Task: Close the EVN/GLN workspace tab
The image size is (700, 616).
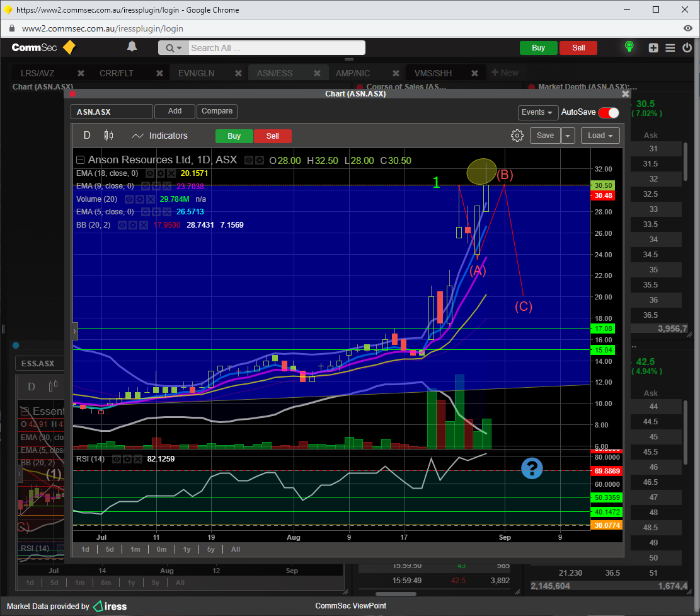Action: (238, 73)
